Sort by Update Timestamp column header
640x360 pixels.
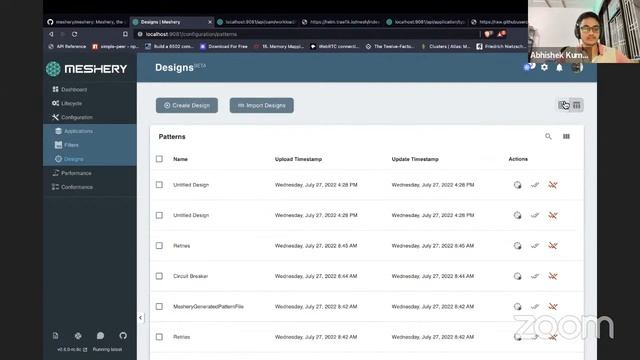pyautogui.click(x=415, y=159)
